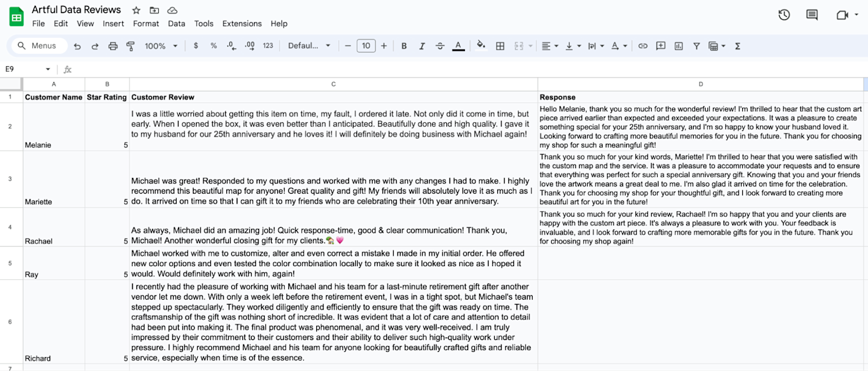
Task: Select column C header
Action: coord(334,84)
